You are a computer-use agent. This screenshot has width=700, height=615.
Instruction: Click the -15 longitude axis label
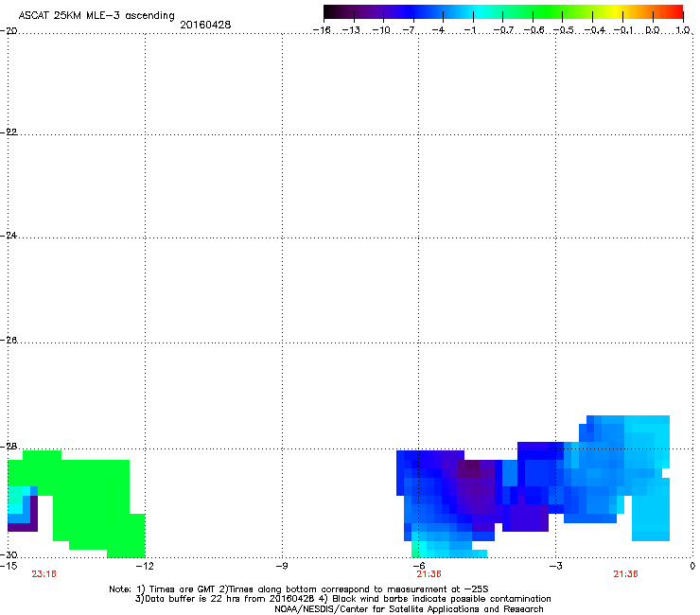[x=9, y=567]
